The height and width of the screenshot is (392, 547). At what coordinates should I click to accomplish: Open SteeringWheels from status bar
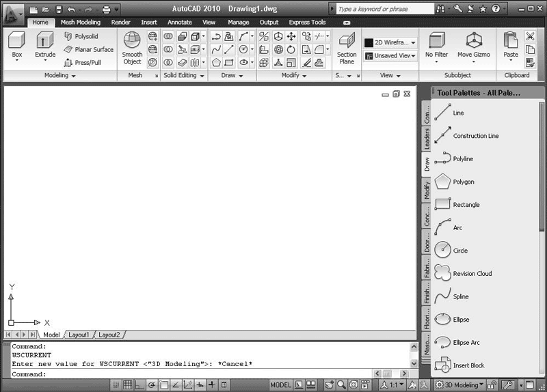coord(353,384)
